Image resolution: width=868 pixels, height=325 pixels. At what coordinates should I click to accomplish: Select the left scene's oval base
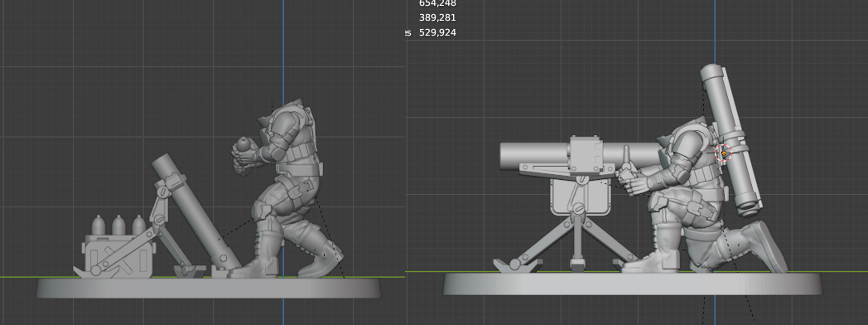[209, 288]
